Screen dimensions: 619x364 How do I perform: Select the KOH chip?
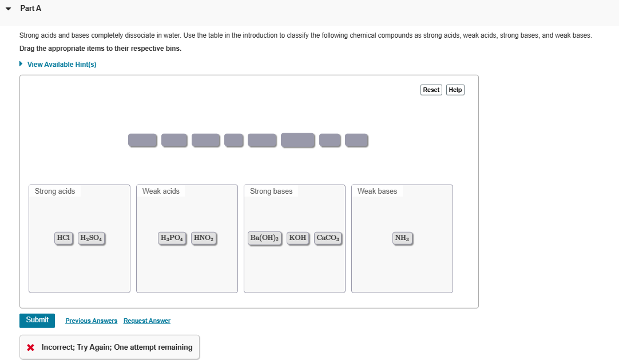[x=298, y=238]
